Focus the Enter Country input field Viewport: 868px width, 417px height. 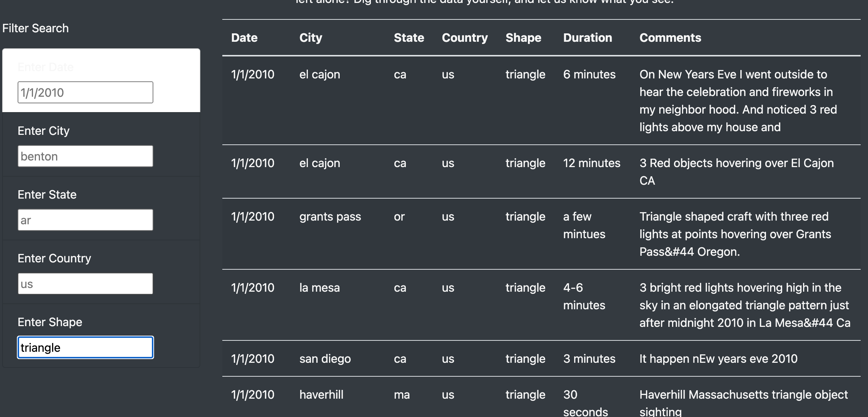[x=85, y=283]
